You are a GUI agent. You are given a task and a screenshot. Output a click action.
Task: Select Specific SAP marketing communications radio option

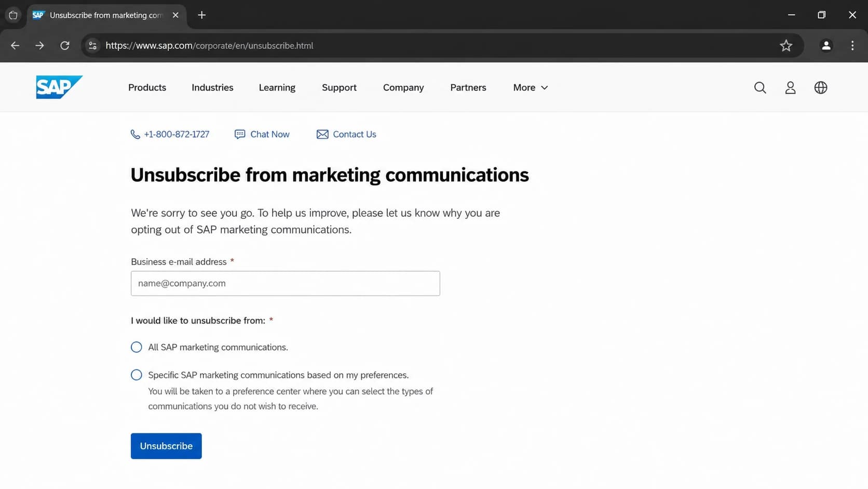[x=137, y=375]
